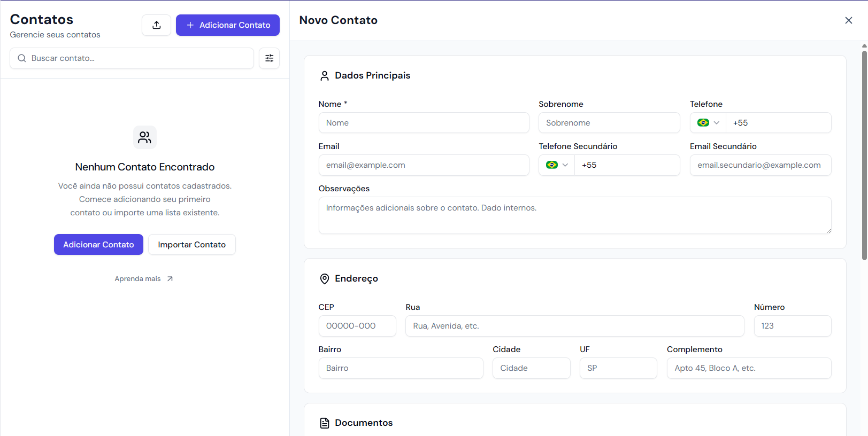Click the form's vertical scrollbar
Viewport: 868px width, 436px height.
pos(864,155)
